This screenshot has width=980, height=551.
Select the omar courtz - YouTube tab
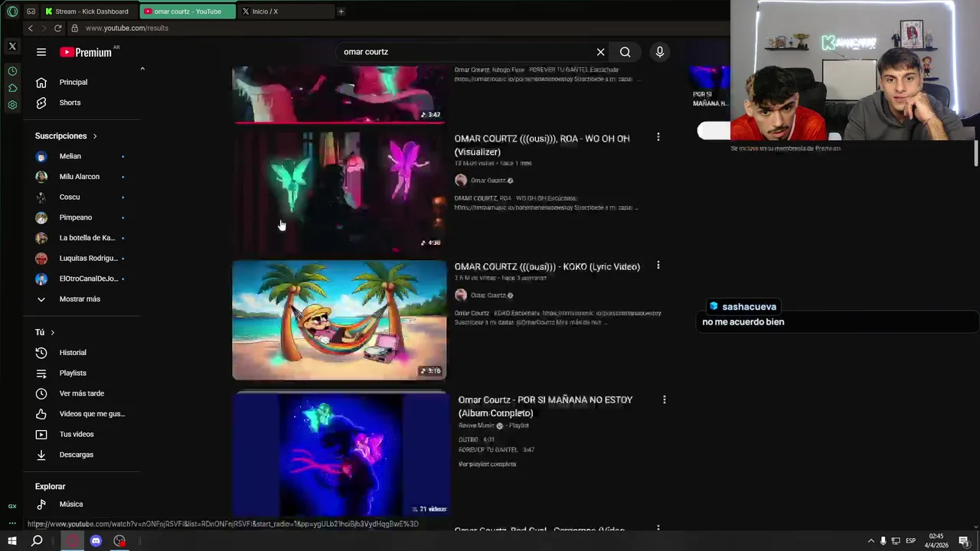click(188, 11)
